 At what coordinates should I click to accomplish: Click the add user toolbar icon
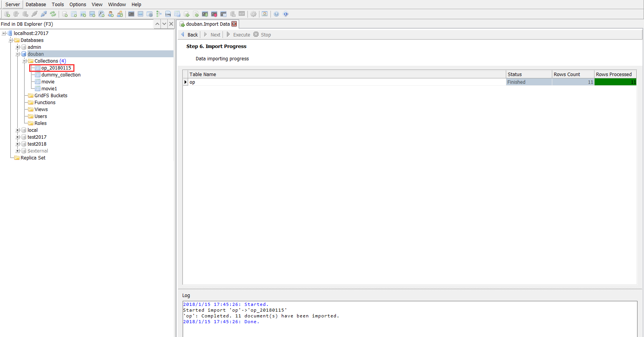tap(111, 14)
